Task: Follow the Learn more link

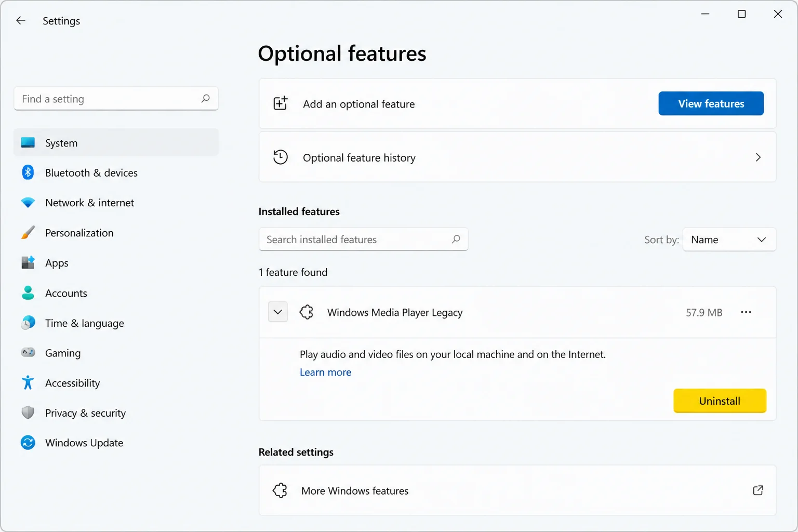Action: tap(325, 372)
